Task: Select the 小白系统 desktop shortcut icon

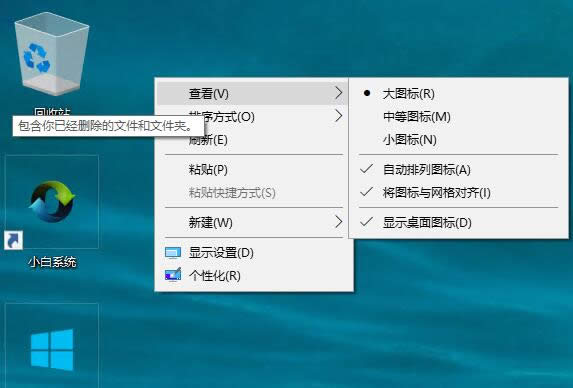Action: 52,202
